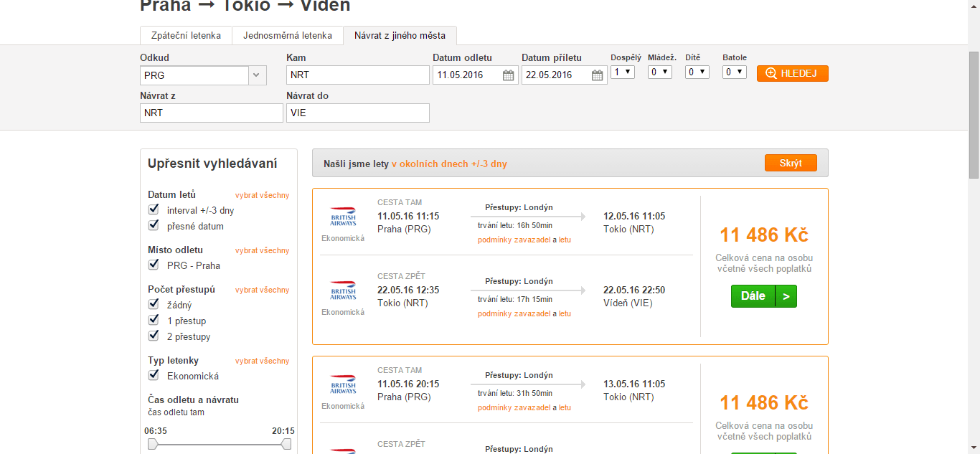This screenshot has width=980, height=454.
Task: Click British Airways logo for 11.05.16 20:15 flight
Action: 343,385
